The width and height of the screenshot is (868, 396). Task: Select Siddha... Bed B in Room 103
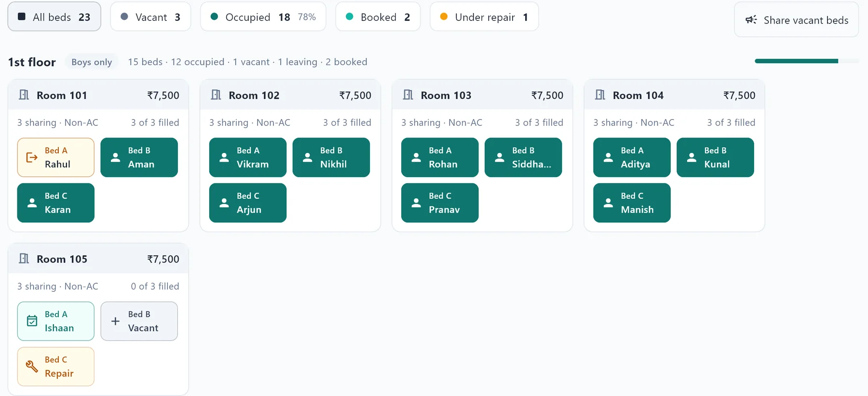click(x=523, y=157)
